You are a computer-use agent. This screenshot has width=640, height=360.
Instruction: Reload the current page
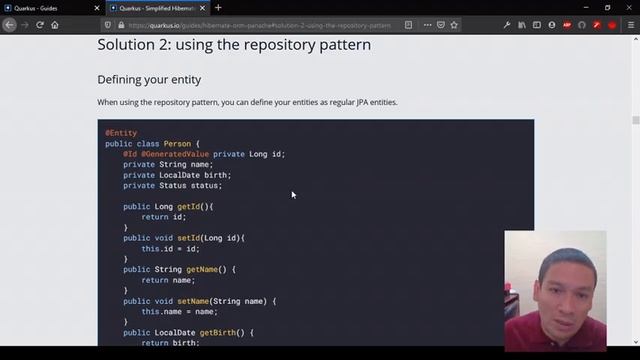click(40, 25)
